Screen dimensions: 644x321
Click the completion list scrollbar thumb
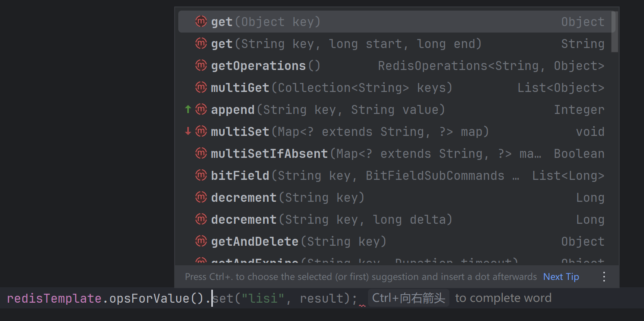pos(615,32)
